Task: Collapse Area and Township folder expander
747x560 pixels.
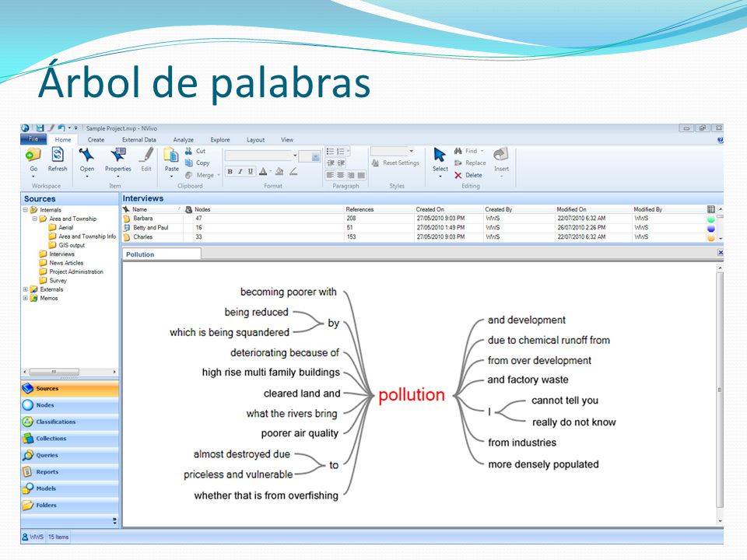Action: 35,219
